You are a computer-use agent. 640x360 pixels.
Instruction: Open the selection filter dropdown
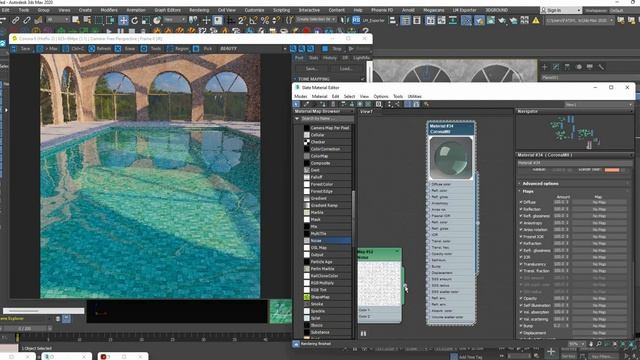coord(58,20)
